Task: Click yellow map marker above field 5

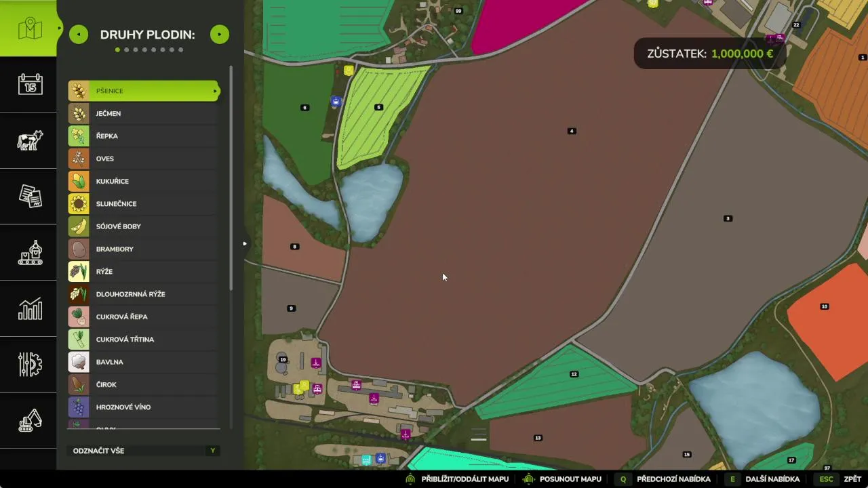Action: [349, 70]
